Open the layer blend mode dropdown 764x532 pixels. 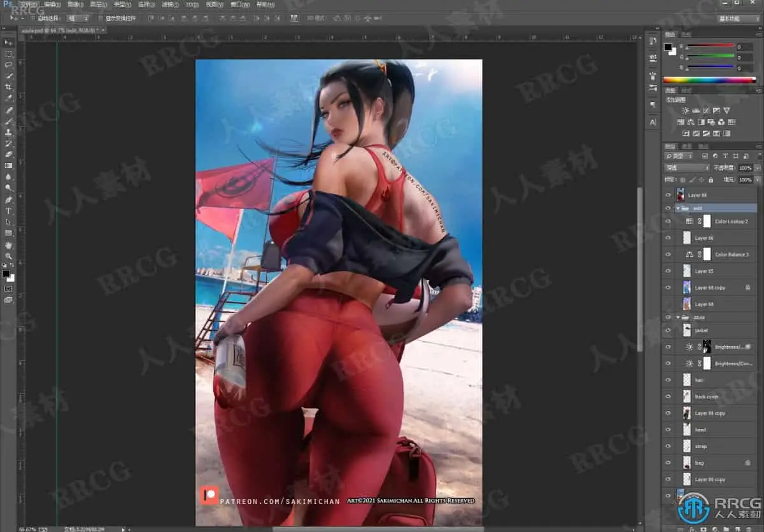[687, 168]
